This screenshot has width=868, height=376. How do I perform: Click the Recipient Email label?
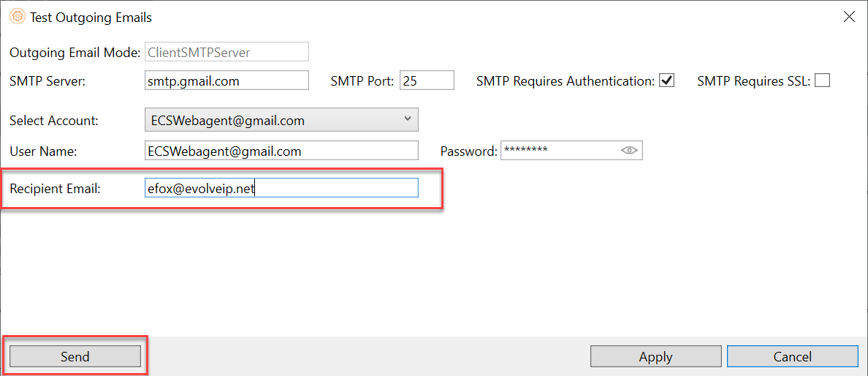click(x=55, y=189)
